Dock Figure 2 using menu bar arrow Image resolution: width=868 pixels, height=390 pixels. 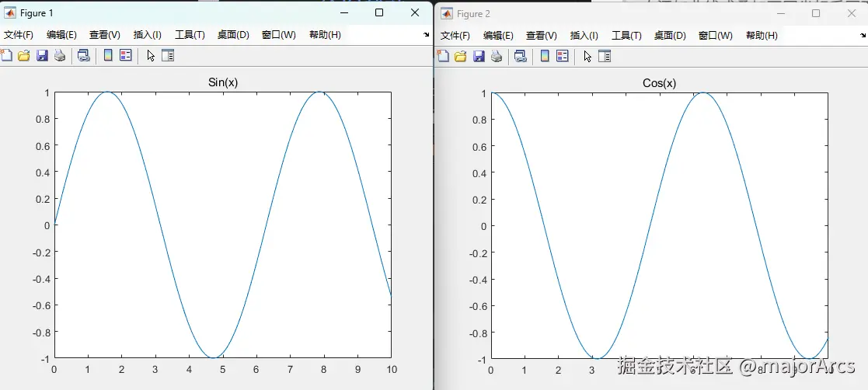click(x=863, y=35)
